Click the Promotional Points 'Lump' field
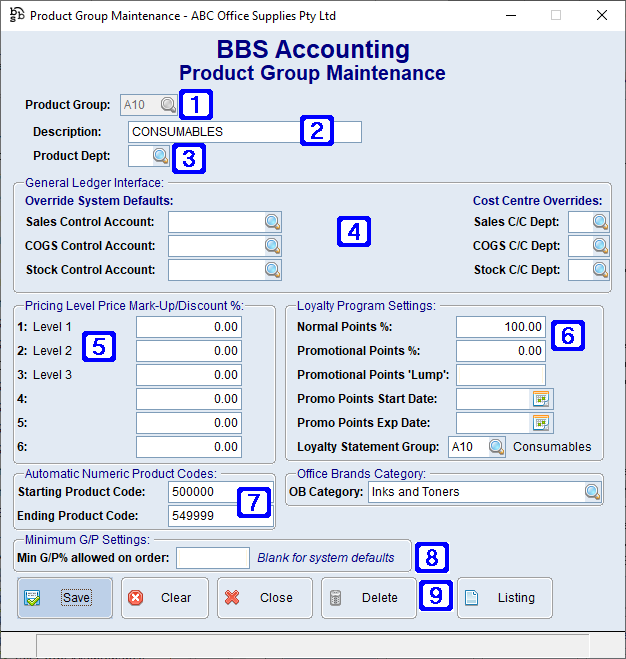Viewport: 626px width, 659px height. [501, 375]
